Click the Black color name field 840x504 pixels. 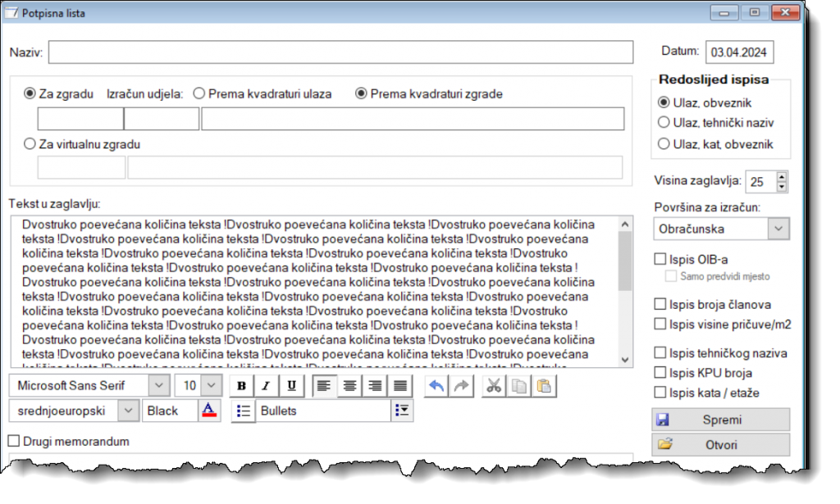[171, 411]
